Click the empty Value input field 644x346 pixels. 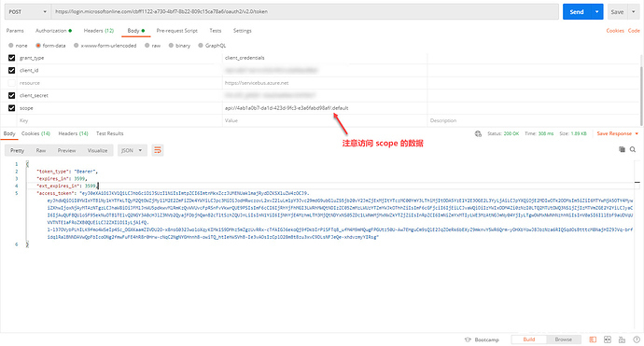coord(325,120)
